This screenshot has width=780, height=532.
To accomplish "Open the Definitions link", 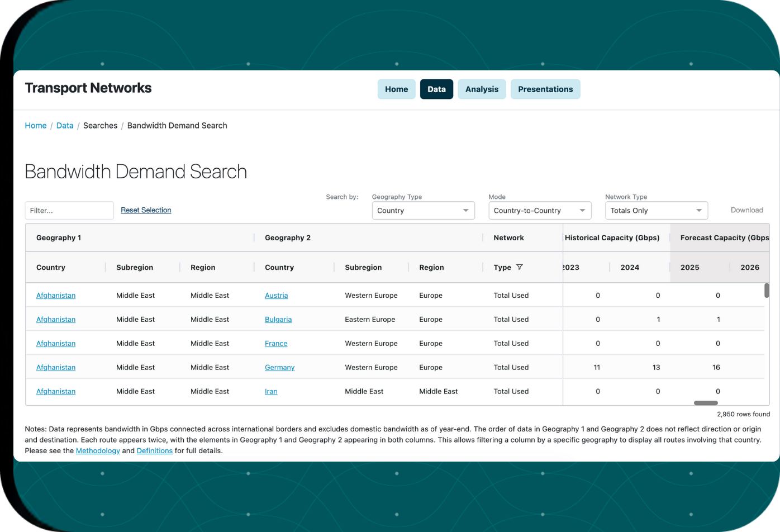I will (x=155, y=450).
